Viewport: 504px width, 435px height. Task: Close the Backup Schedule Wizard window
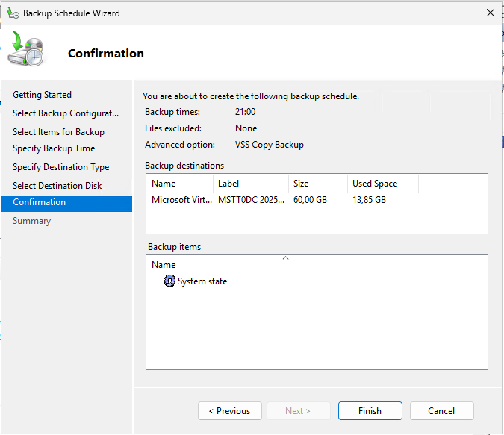coord(491,13)
